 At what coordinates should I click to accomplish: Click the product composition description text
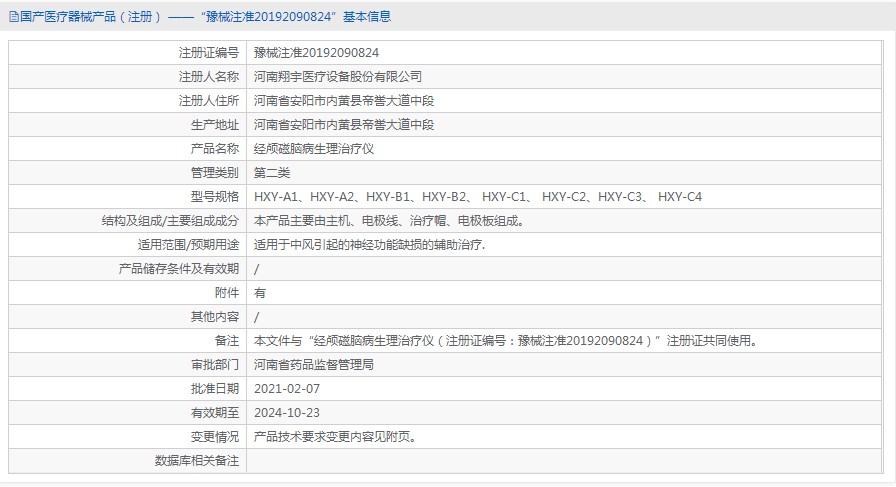pyautogui.click(x=389, y=221)
